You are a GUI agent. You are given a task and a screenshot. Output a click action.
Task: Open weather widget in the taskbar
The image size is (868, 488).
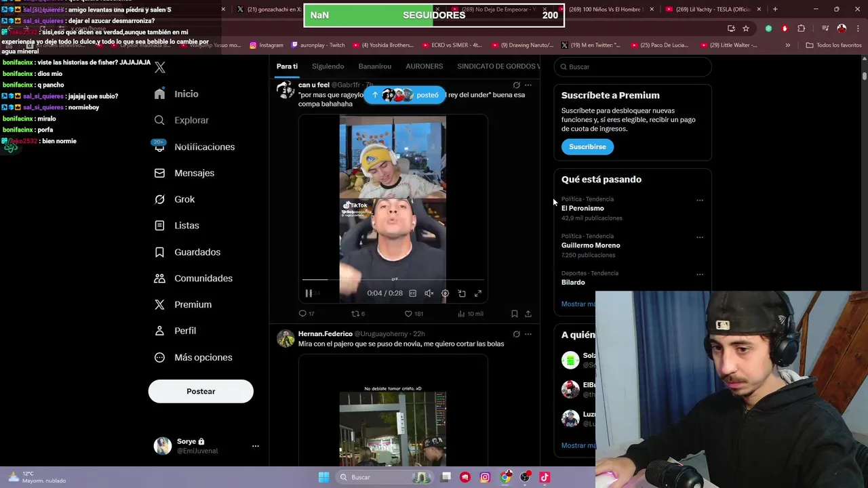[x=37, y=477]
